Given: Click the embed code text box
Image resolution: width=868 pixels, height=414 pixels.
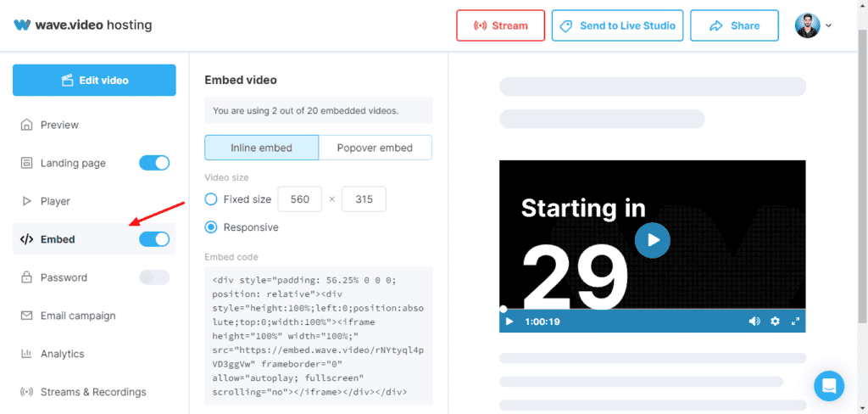Looking at the screenshot, I should point(319,336).
